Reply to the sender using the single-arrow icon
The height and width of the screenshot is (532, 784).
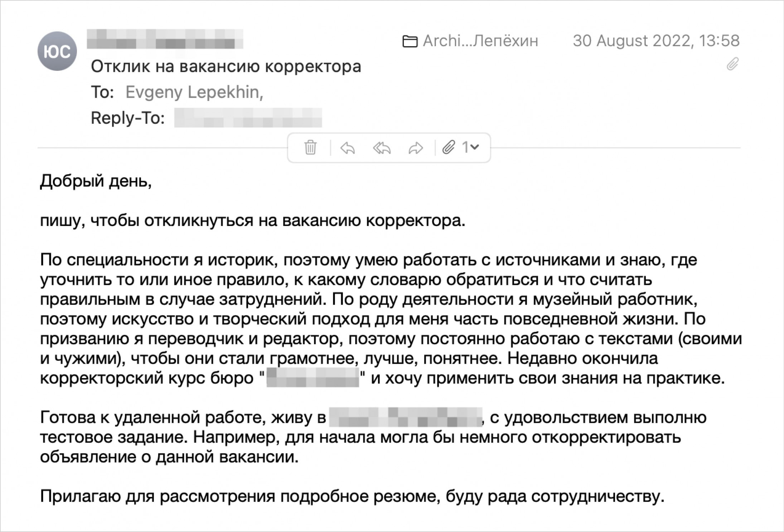click(347, 147)
